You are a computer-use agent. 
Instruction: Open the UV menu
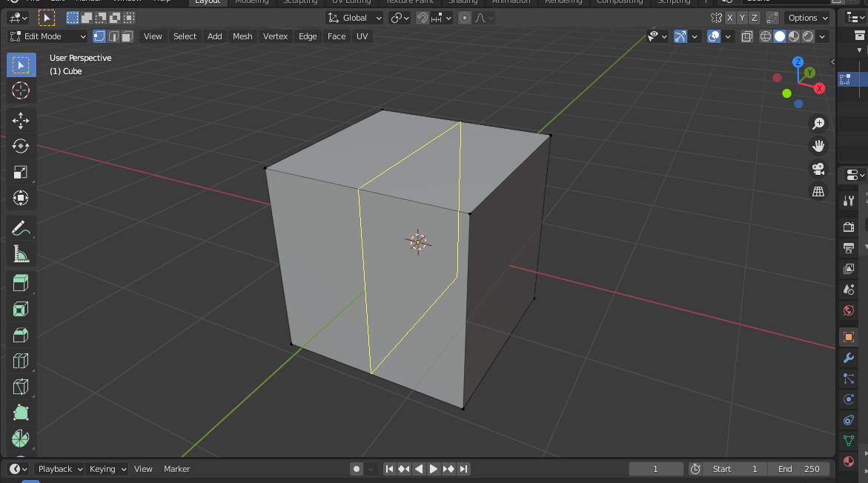pyautogui.click(x=362, y=36)
